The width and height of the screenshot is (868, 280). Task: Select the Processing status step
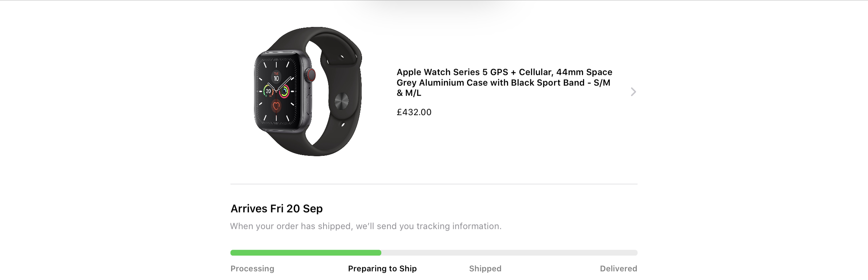(x=252, y=269)
